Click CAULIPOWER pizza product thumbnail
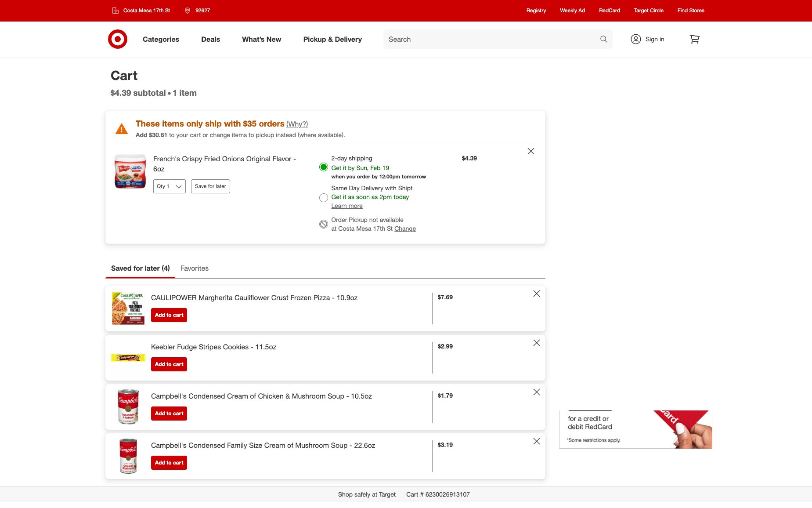 click(x=128, y=308)
